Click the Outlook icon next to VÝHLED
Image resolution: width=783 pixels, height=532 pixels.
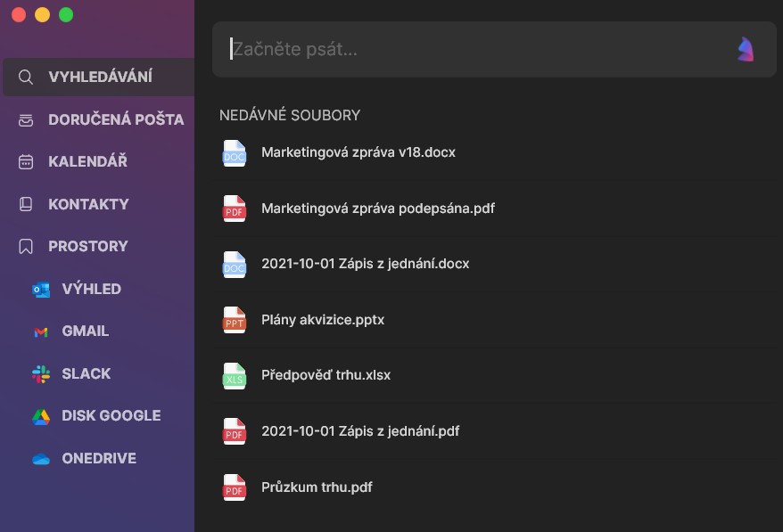pos(40,290)
